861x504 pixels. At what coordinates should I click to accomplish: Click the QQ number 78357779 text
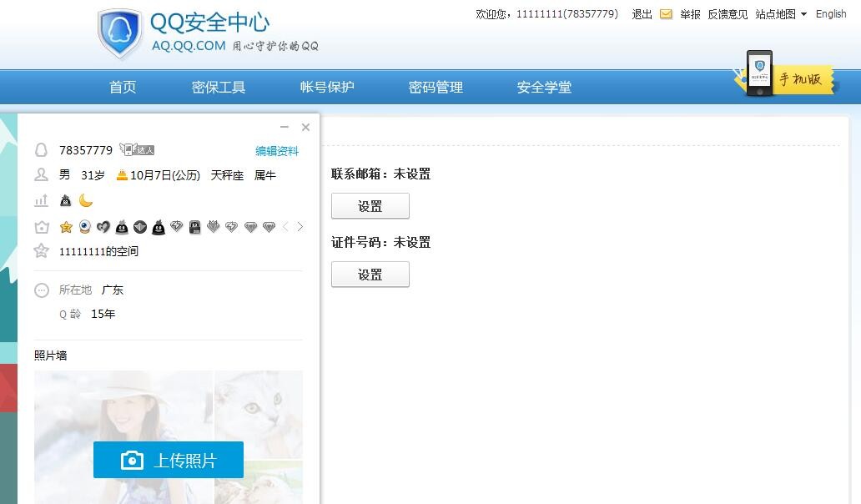86,150
